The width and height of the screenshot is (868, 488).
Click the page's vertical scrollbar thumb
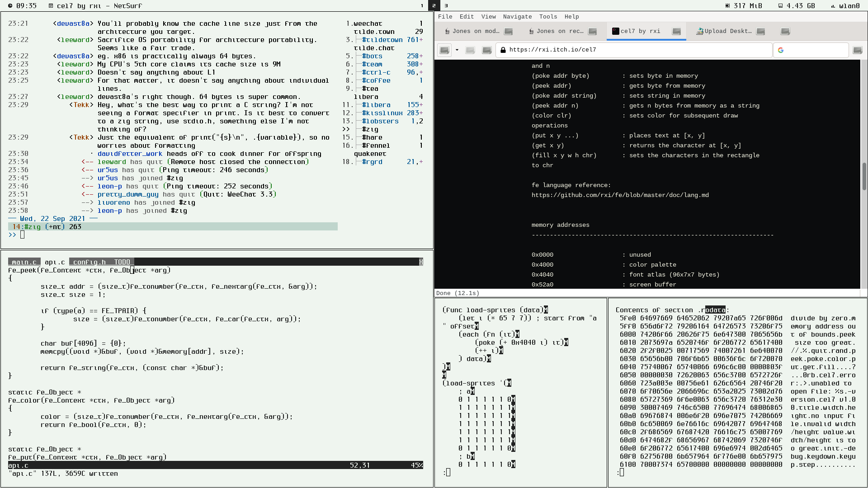864,176
